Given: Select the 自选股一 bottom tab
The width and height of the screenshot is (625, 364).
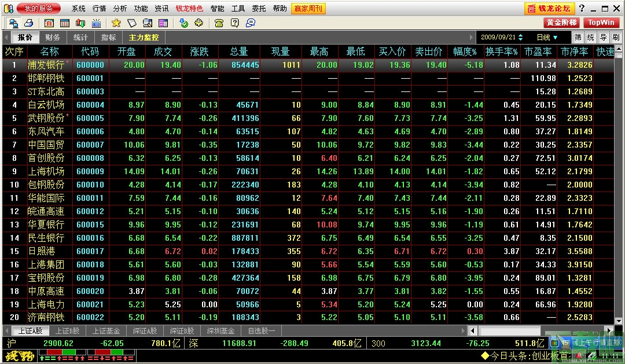Looking at the screenshot, I should coord(261,331).
